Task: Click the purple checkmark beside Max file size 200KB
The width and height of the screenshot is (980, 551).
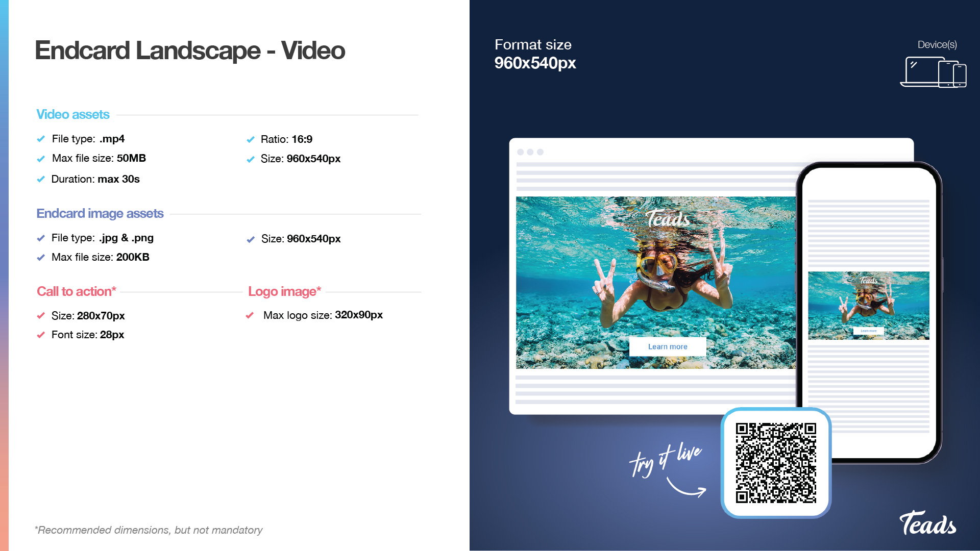Action: 41,258
